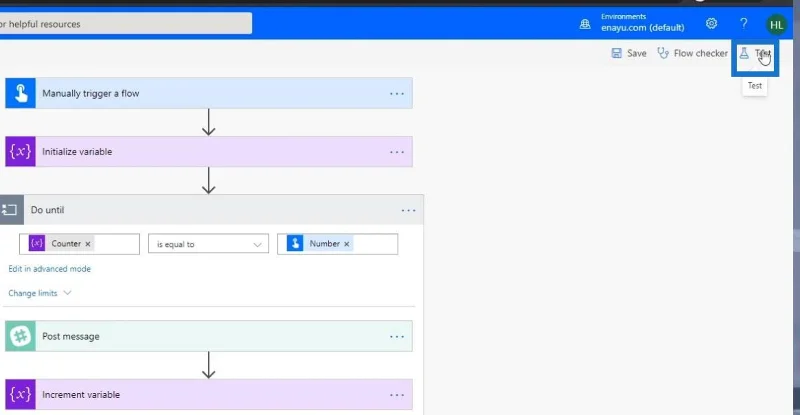The width and height of the screenshot is (800, 415).
Task: Expand Increment variable step
Action: pyautogui.click(x=209, y=394)
